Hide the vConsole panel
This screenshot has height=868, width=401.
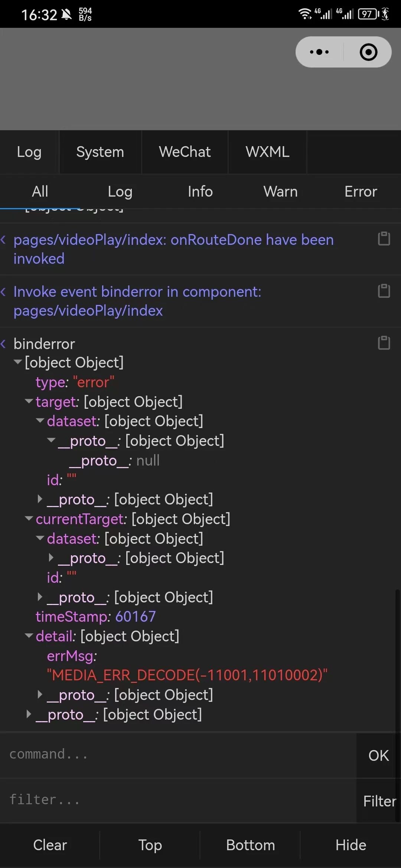coord(351,845)
